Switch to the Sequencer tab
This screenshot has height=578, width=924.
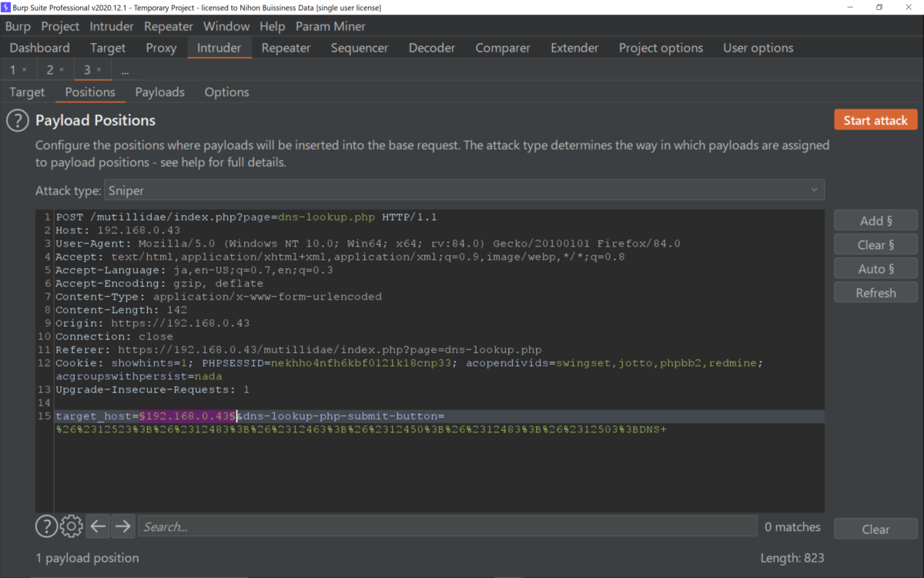coord(360,48)
